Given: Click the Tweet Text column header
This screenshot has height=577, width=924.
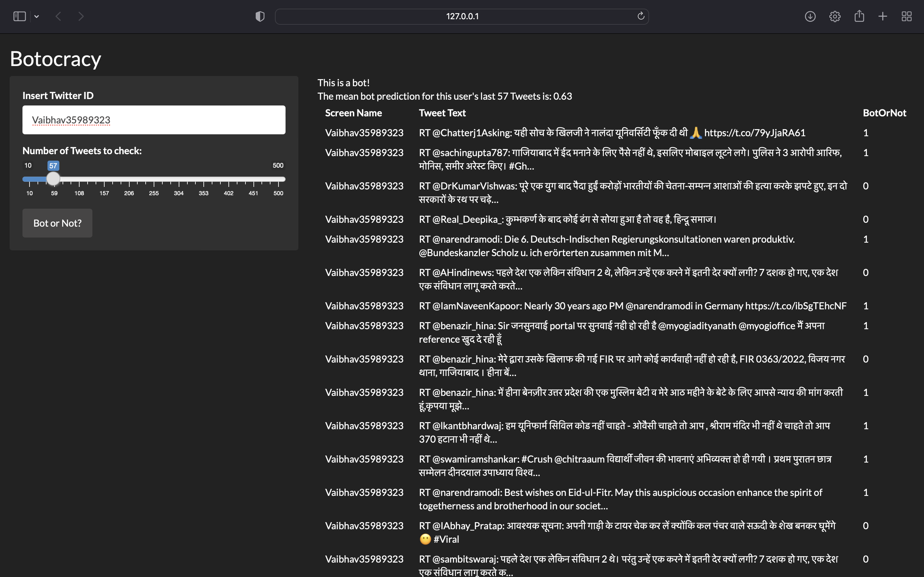Looking at the screenshot, I should 442,113.
